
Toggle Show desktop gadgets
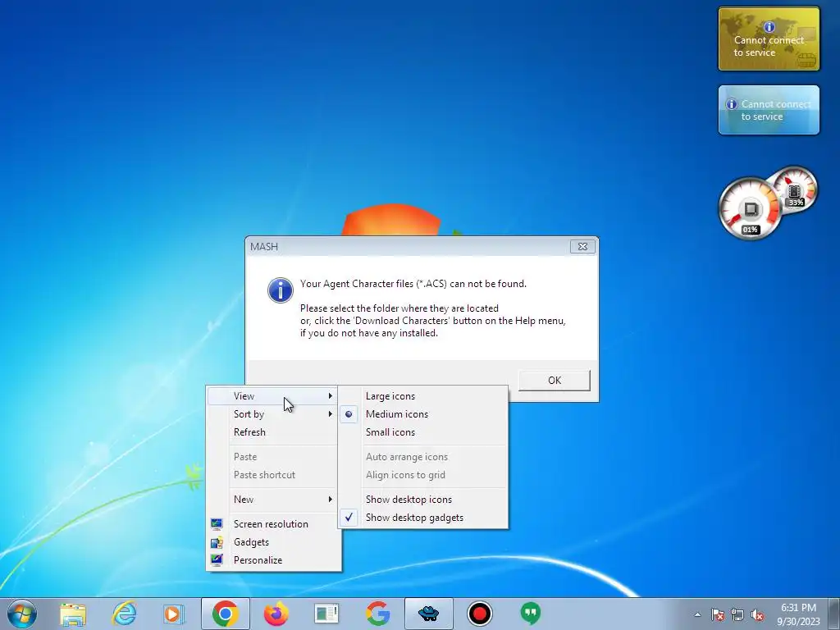point(422,518)
